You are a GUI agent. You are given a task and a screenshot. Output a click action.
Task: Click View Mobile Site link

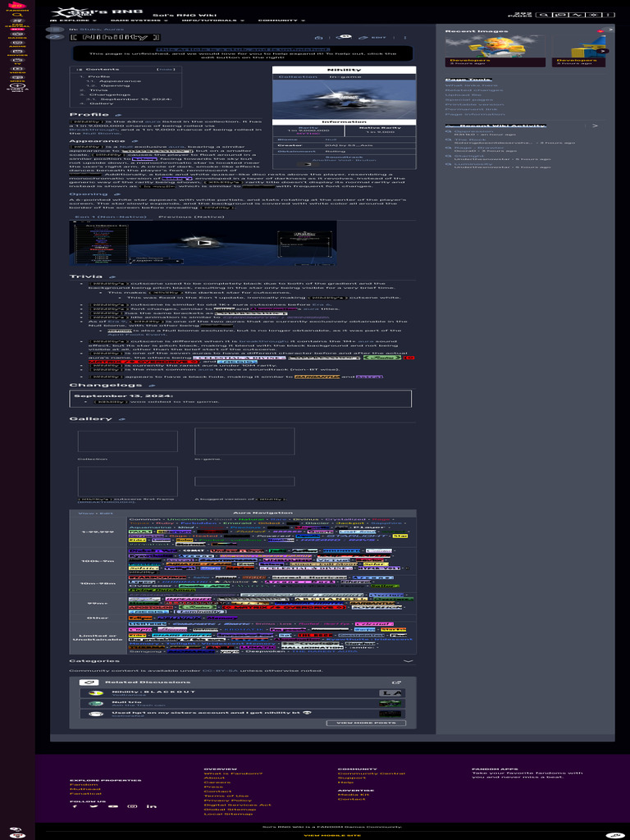(332, 835)
